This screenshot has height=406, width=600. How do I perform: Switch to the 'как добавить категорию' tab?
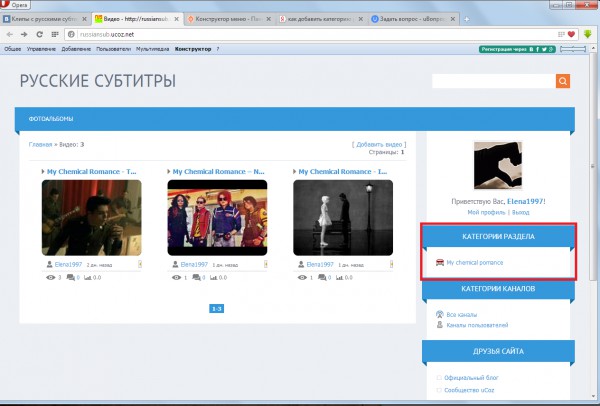(321, 19)
